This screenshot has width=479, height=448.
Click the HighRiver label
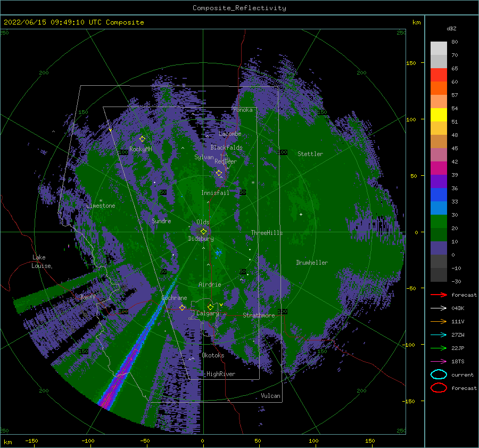221,374
